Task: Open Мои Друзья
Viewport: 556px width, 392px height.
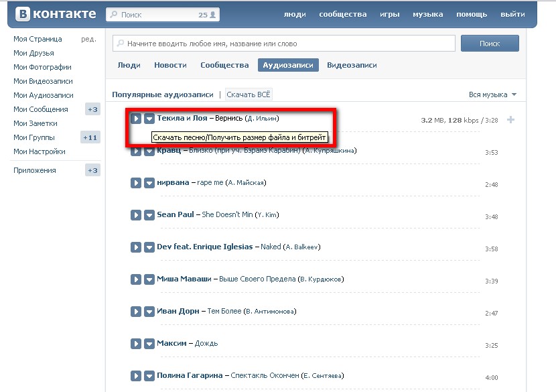Action: pyautogui.click(x=33, y=53)
